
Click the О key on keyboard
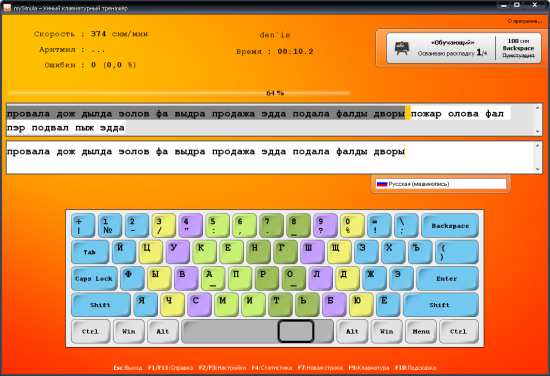(294, 278)
